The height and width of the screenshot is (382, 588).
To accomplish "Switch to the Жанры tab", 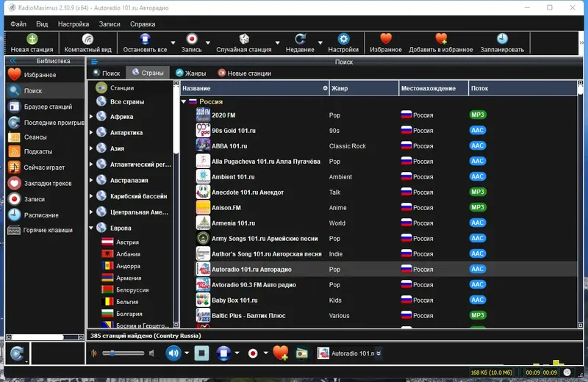I will tap(191, 73).
